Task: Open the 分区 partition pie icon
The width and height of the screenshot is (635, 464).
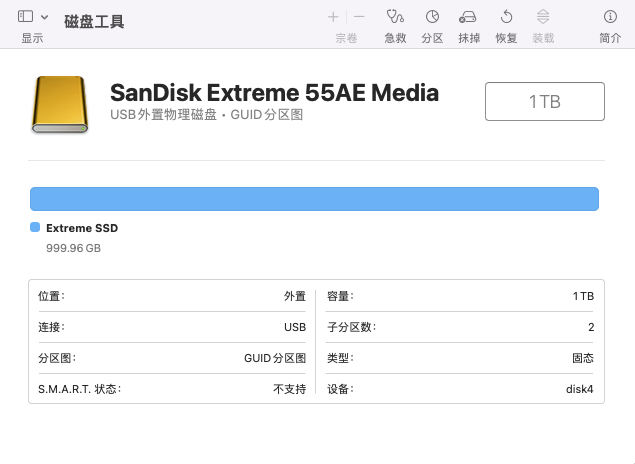Action: pyautogui.click(x=432, y=17)
